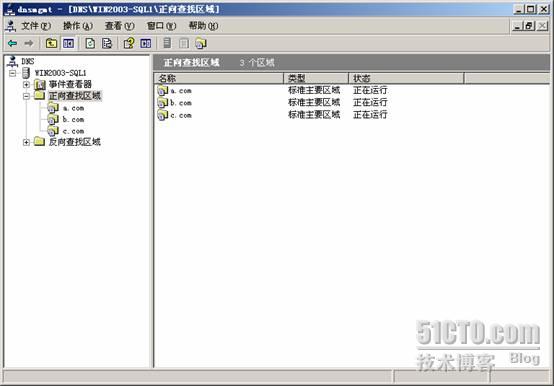The image size is (554, 386).
Task: Click 标准主要区域 type in a.com row
Action: [314, 90]
